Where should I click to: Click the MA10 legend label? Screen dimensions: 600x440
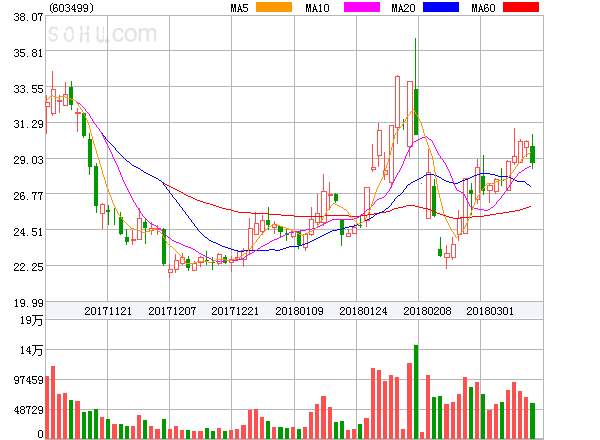(x=317, y=8)
